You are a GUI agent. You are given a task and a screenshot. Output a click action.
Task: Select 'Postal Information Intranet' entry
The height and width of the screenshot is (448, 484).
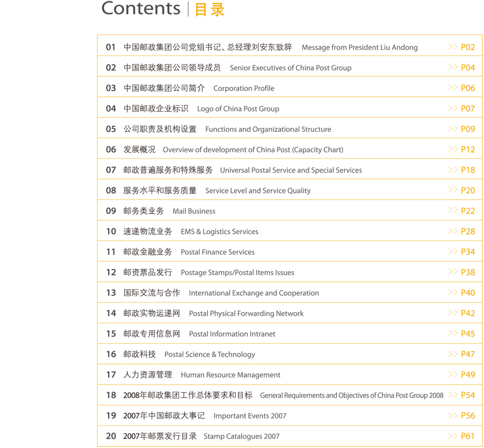232,334
